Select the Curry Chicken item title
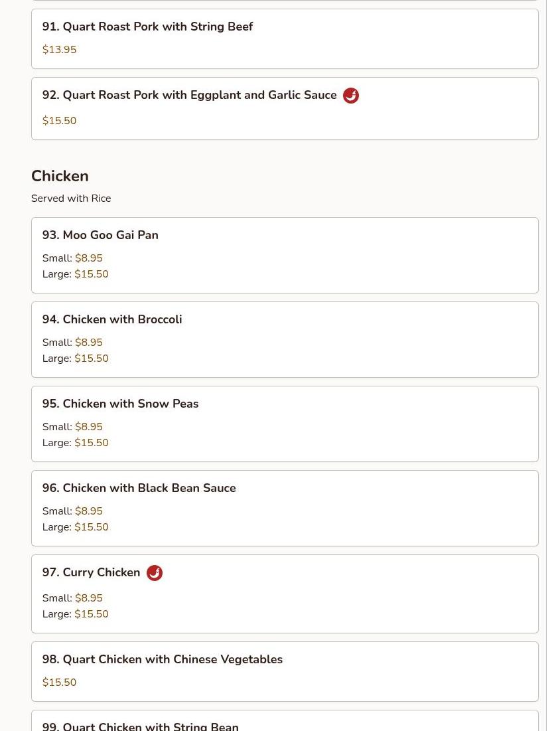The image size is (560, 731). click(x=91, y=572)
